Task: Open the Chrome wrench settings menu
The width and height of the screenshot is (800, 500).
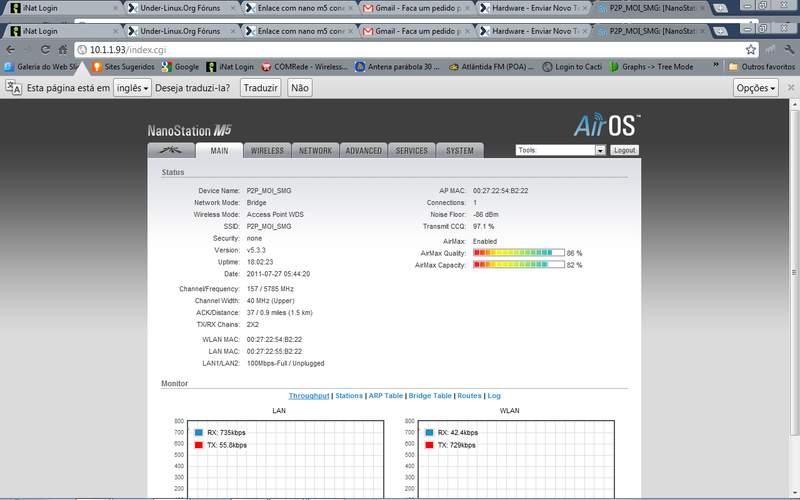Action: point(789,49)
